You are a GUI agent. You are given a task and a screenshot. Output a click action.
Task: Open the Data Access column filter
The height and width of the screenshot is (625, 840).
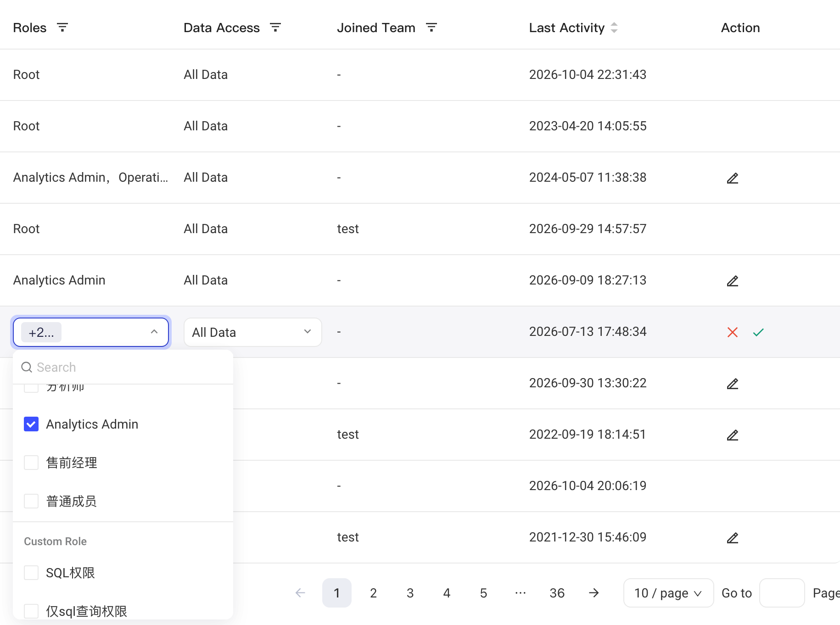click(275, 28)
